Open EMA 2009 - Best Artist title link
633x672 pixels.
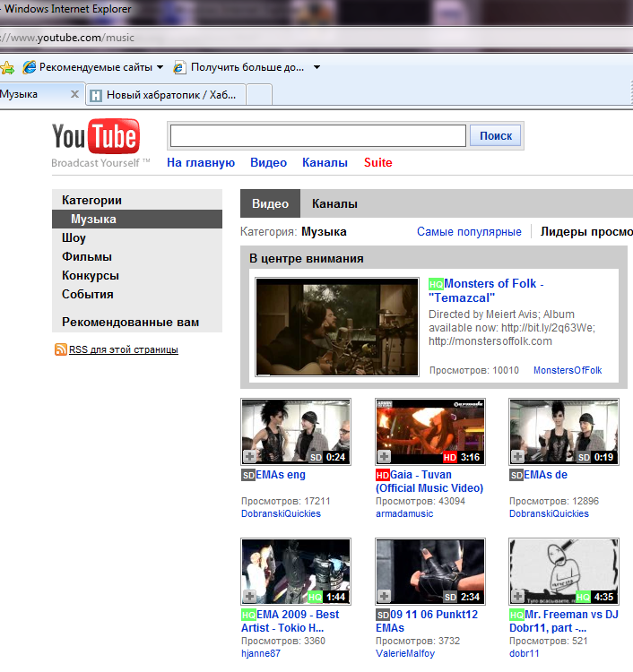tap(290, 621)
